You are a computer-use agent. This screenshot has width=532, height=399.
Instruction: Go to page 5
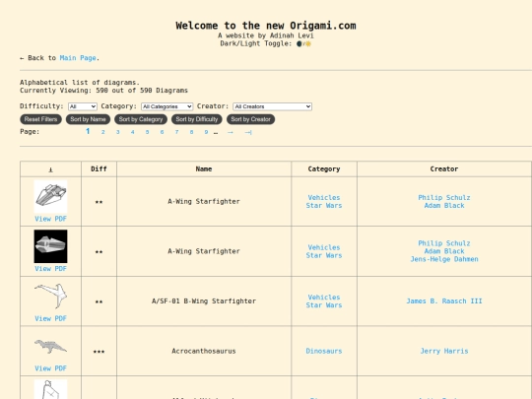tap(147, 132)
